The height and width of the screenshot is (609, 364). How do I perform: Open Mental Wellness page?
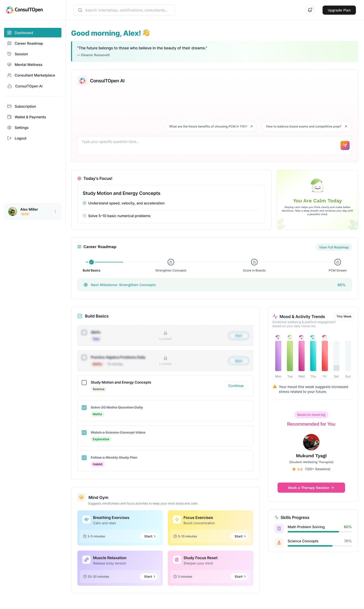point(33,65)
